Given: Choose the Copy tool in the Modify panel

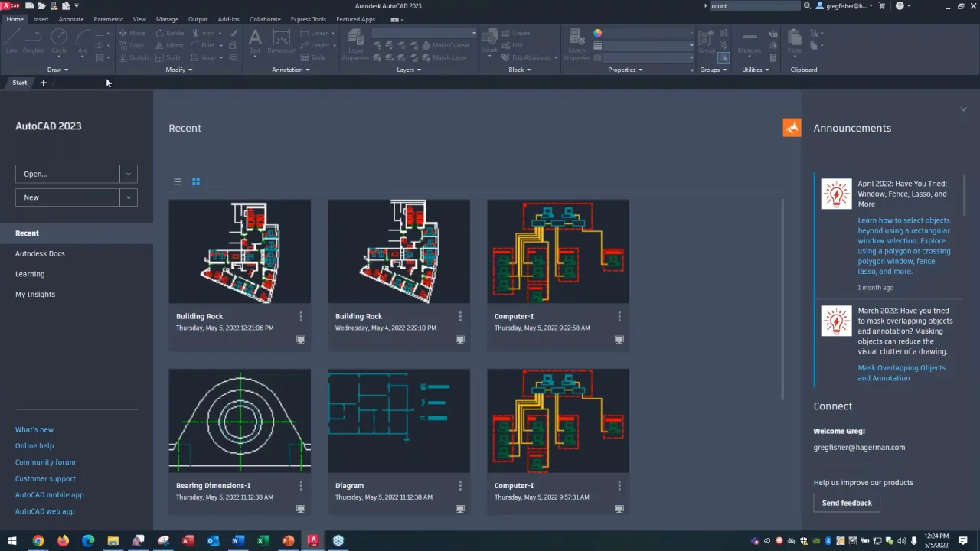Looking at the screenshot, I should click(x=132, y=45).
